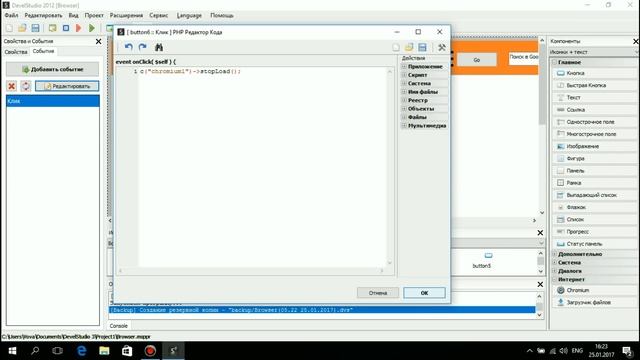Click new file icon in code editor toolbar
The height and width of the screenshot is (360, 640).
click(x=396, y=47)
